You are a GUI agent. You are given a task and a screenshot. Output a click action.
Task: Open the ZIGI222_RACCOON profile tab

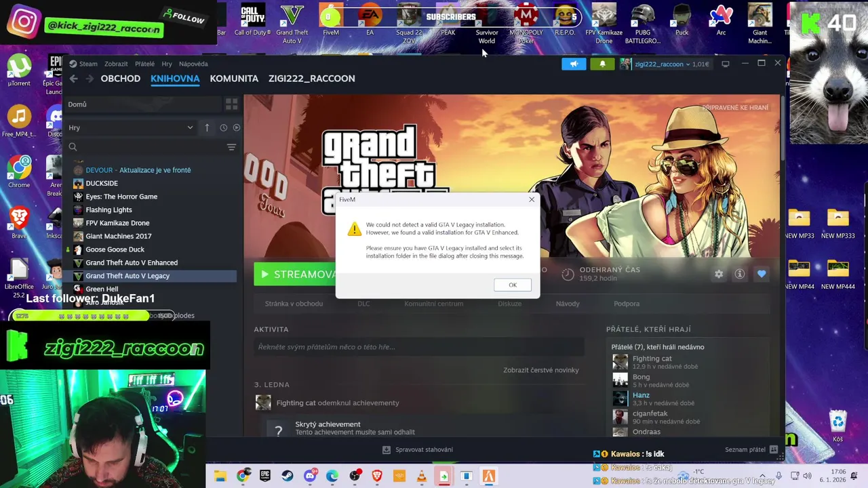[311, 79]
